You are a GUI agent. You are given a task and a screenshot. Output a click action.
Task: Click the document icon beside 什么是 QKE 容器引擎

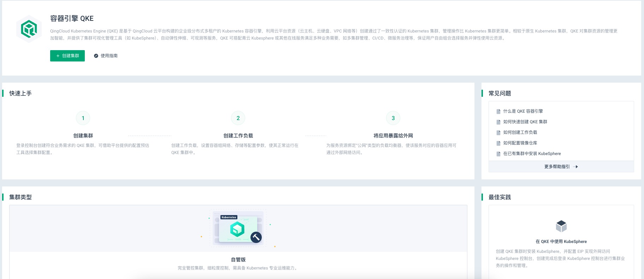point(498,111)
